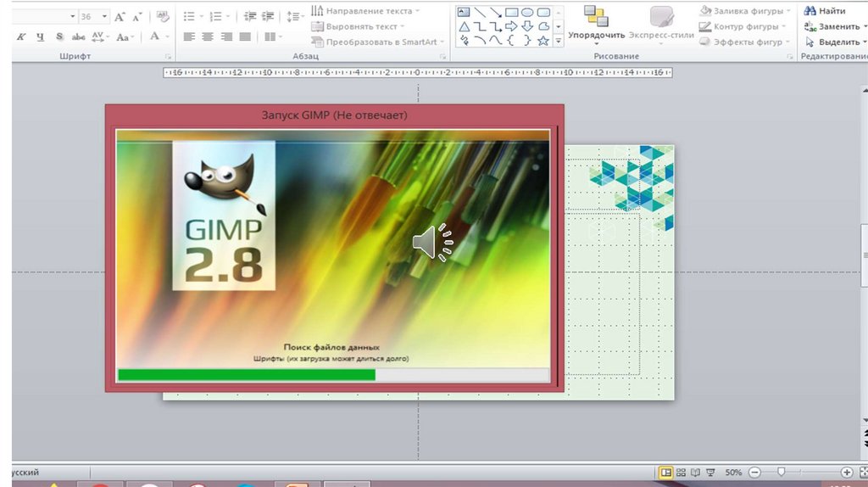Open the font size dropdown

pyautogui.click(x=104, y=16)
